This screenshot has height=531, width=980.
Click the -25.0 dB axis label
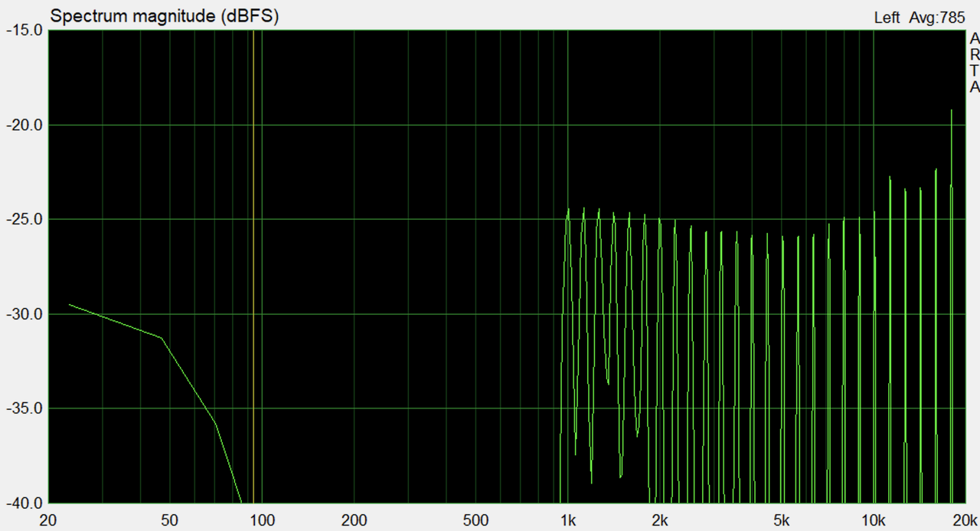click(x=24, y=219)
